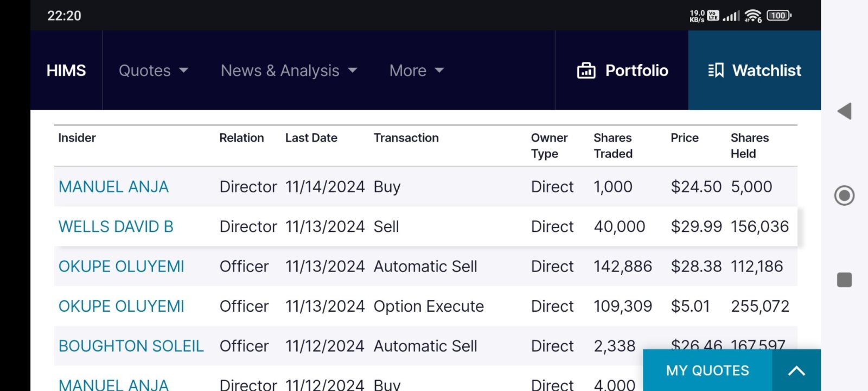This screenshot has height=391, width=868.
Task: Select the Owner Type column header
Action: tap(549, 146)
